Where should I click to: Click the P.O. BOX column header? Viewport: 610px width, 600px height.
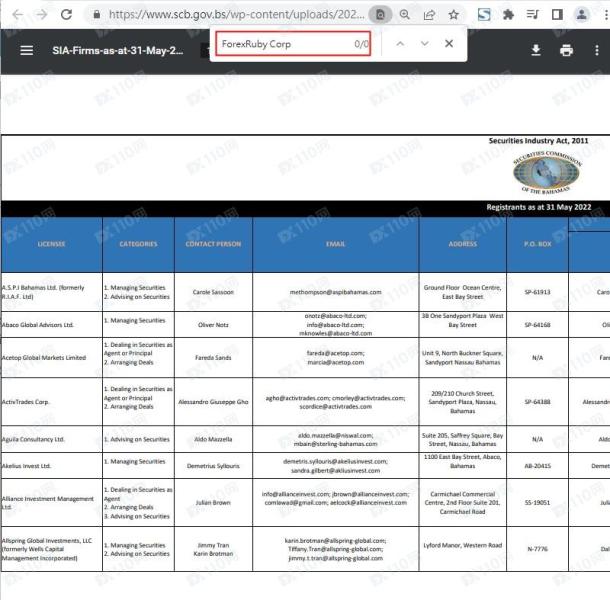(x=538, y=244)
